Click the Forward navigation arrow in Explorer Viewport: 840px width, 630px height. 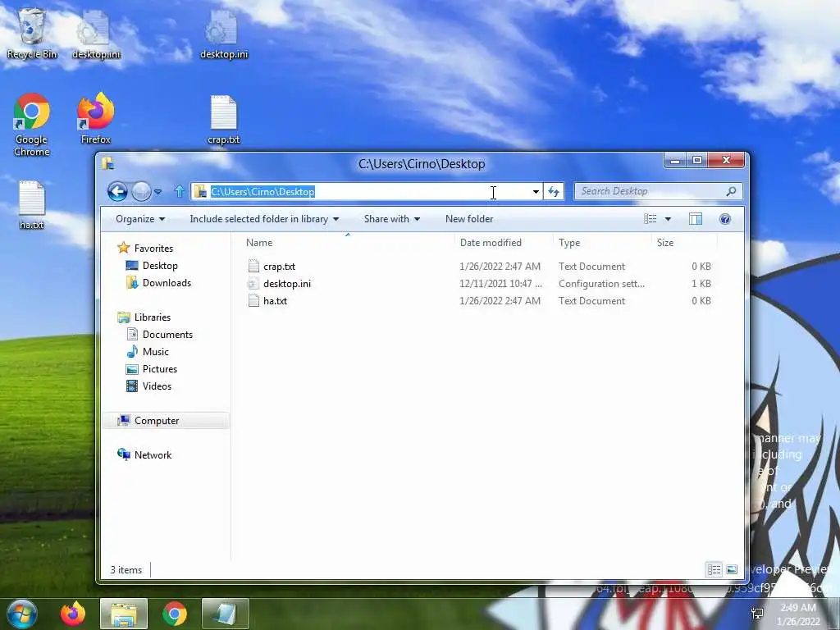141,191
